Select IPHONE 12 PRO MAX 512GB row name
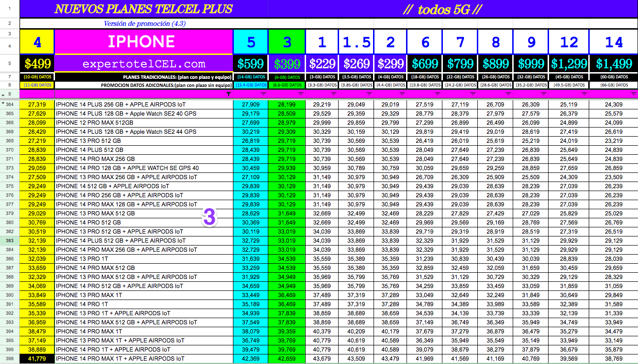638x364 pixels. (144, 123)
